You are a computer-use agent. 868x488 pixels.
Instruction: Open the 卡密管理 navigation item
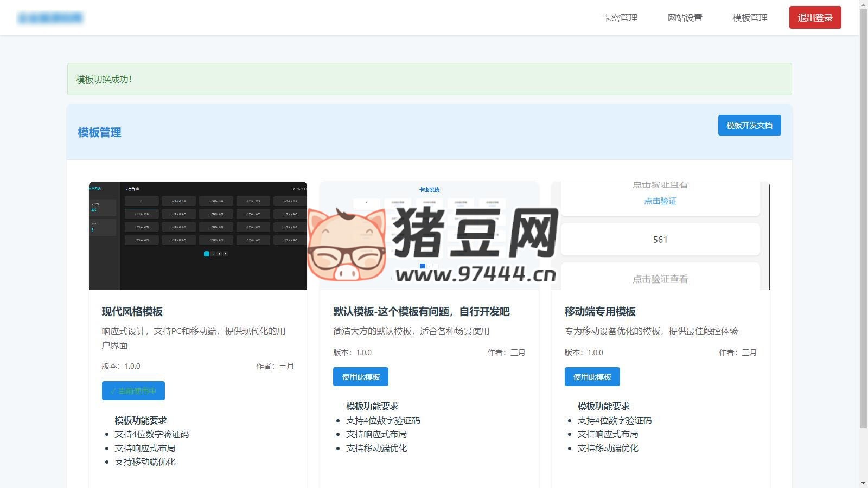click(x=619, y=17)
